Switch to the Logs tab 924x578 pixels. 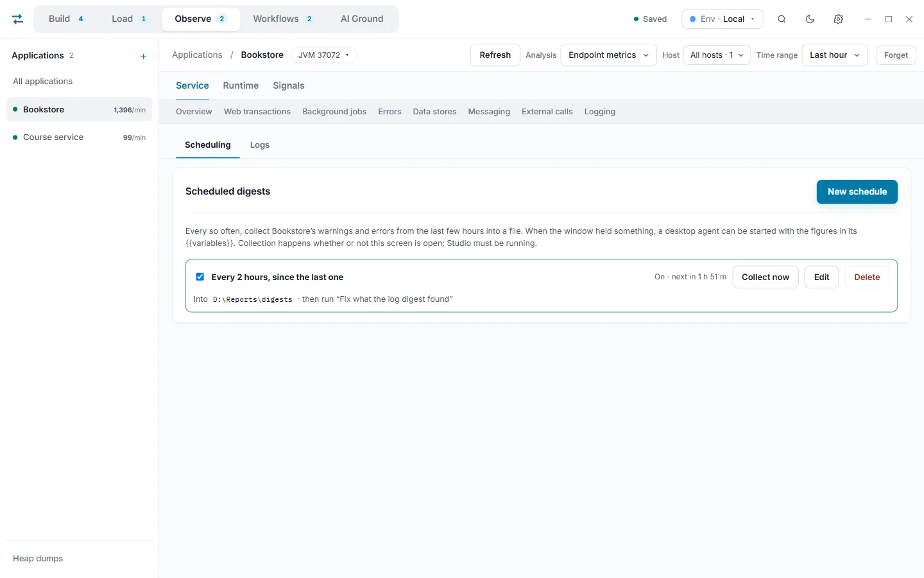tap(260, 145)
